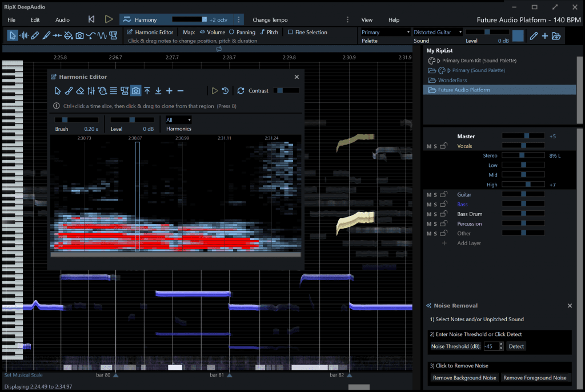Open the Audio menu
Viewport: 585px width, 392px height.
(x=62, y=20)
